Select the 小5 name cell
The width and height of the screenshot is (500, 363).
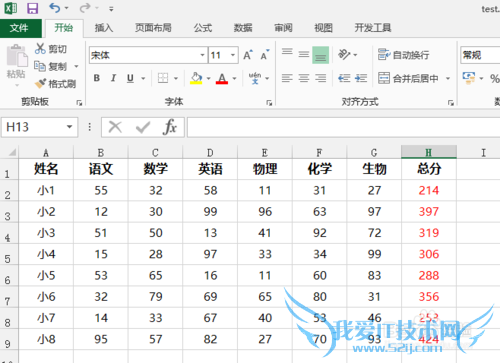pyautogui.click(x=46, y=276)
